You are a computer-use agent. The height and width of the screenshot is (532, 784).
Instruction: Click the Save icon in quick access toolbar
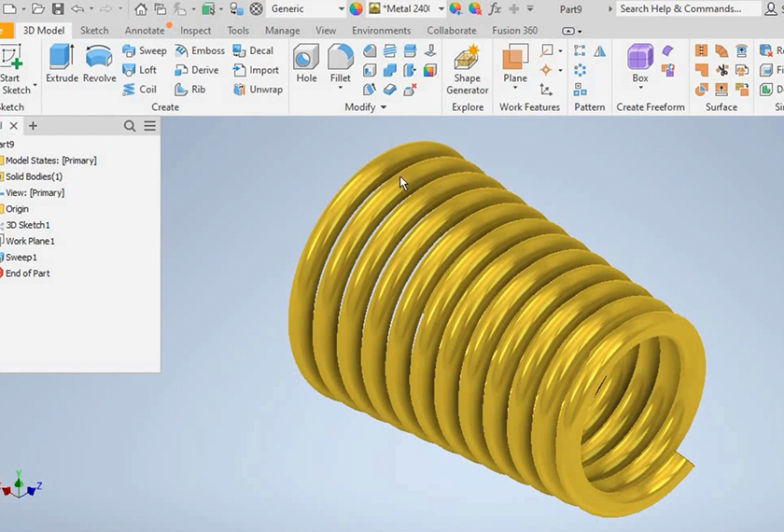coord(58,9)
